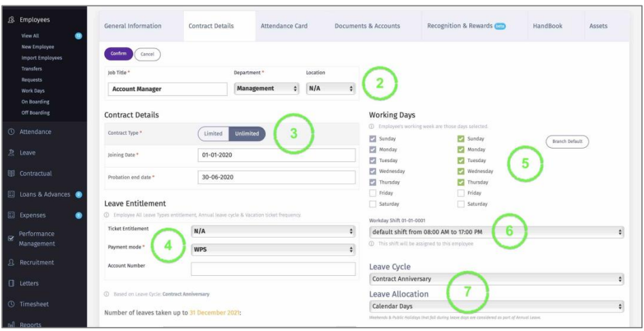This screenshot has height=331, width=644.
Task: Click the Expenses sidebar icon
Action: coord(12,216)
